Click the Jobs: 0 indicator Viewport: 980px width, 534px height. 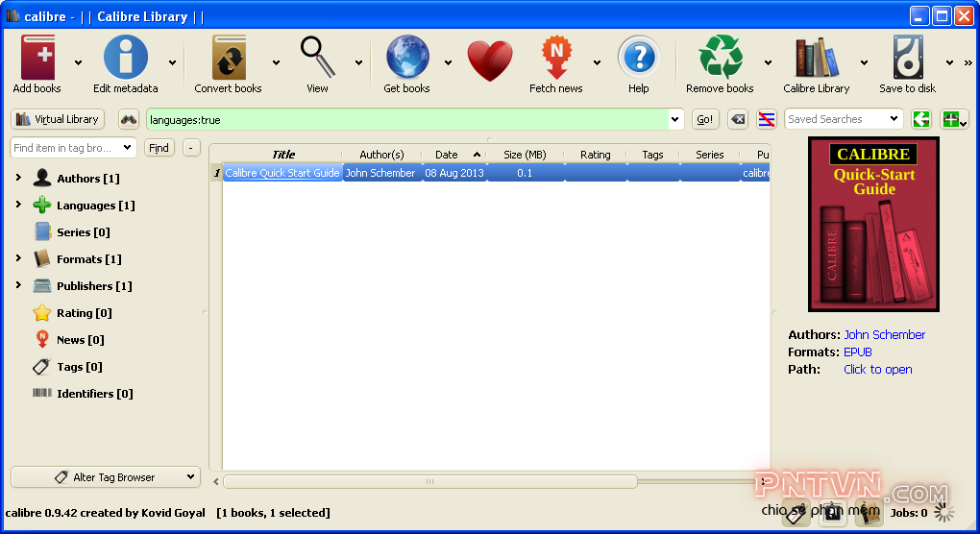pos(909,513)
